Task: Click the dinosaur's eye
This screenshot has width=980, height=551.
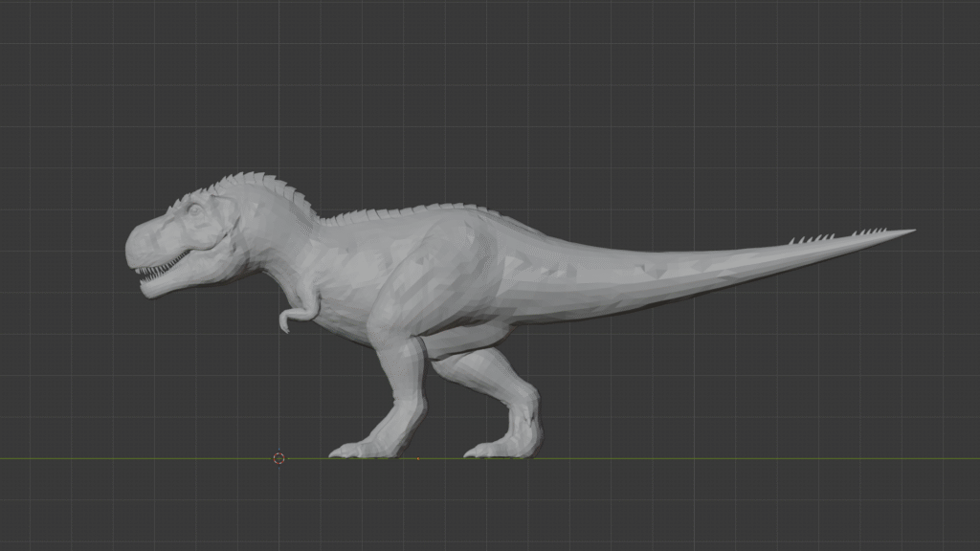Action: pyautogui.click(x=194, y=209)
